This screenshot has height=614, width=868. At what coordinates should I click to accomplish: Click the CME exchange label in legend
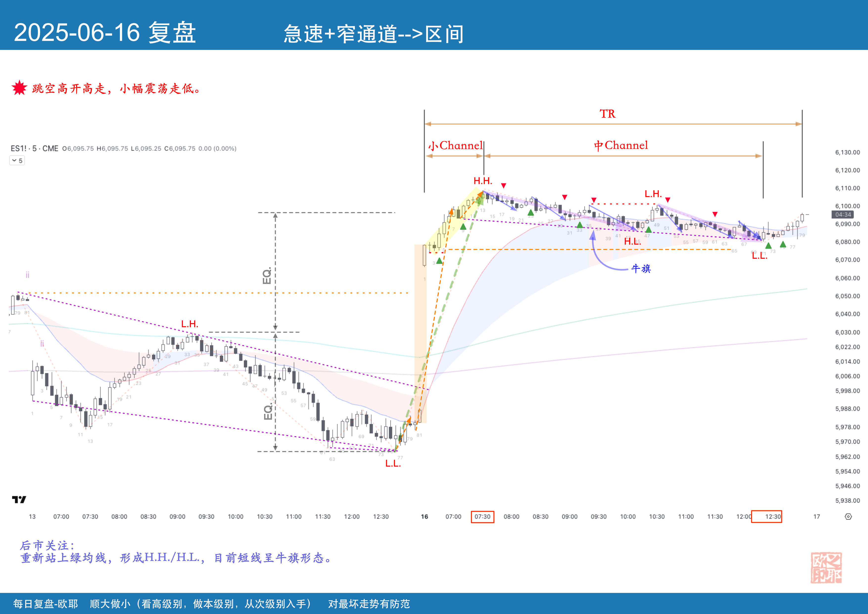tap(50, 149)
